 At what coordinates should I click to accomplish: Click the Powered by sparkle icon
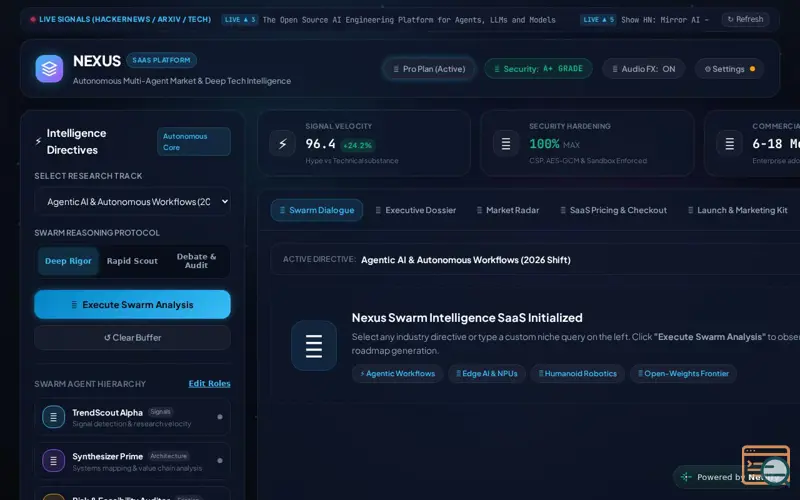(x=686, y=477)
